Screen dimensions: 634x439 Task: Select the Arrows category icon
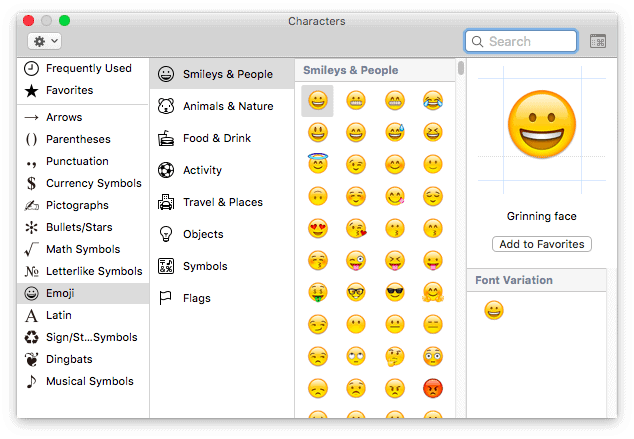31,117
